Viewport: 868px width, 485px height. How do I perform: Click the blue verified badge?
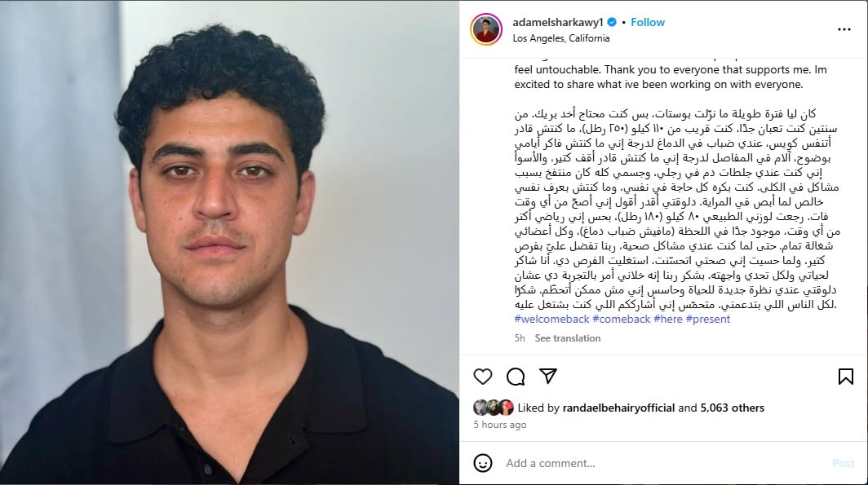click(x=612, y=22)
